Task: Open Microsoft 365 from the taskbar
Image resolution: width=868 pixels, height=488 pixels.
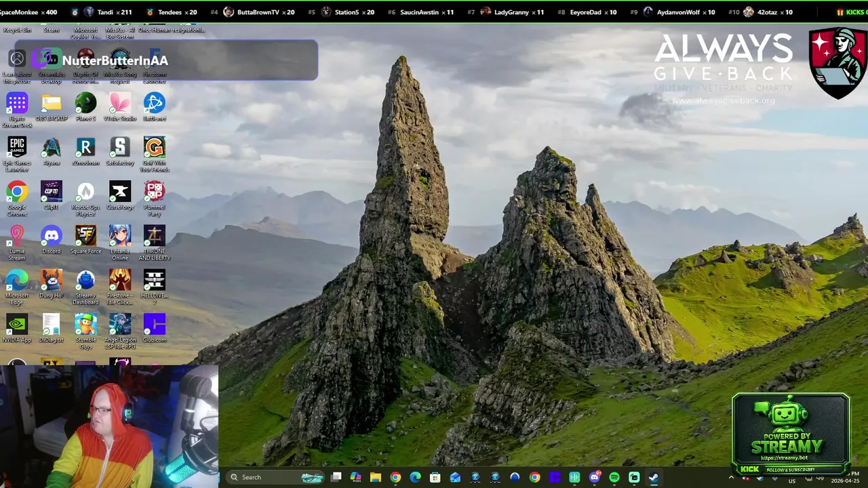Action: pos(356,477)
